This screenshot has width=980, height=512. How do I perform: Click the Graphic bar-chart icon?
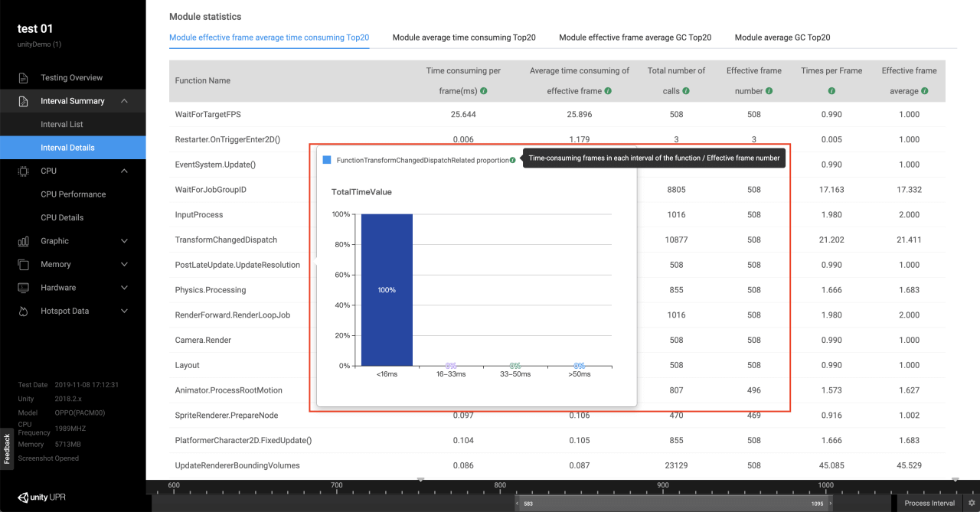coord(24,241)
